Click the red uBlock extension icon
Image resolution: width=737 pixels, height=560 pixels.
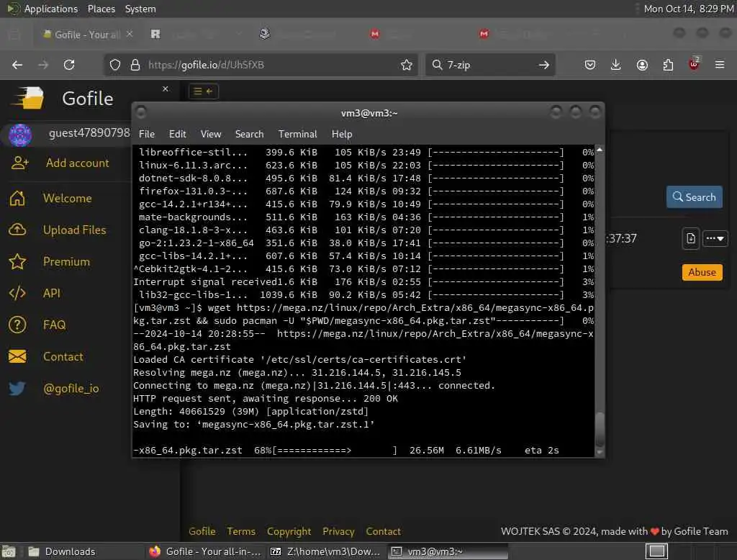click(694, 64)
